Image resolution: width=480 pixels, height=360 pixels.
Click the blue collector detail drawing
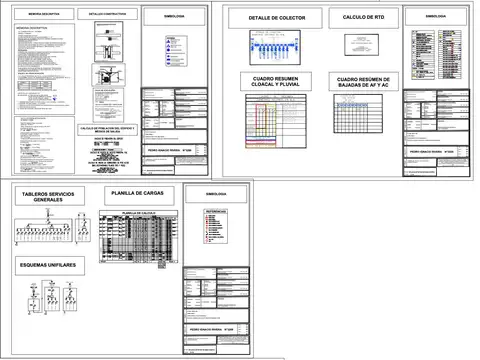(x=275, y=47)
